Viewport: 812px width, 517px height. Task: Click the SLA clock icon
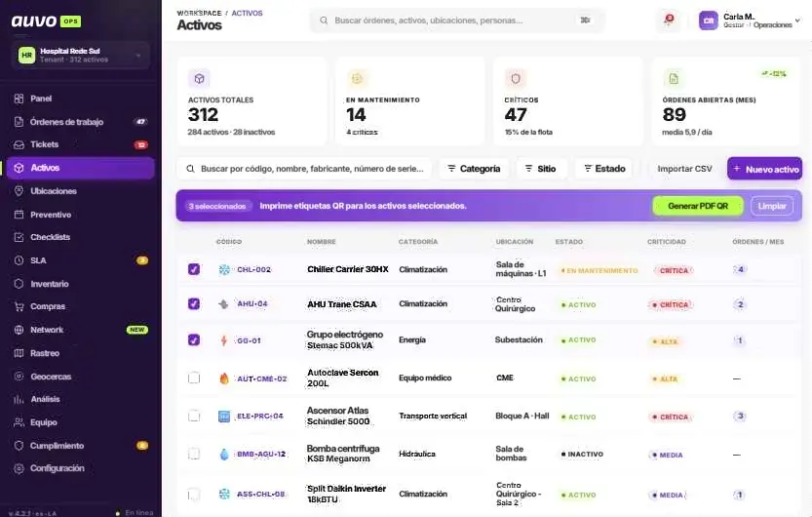click(x=19, y=260)
